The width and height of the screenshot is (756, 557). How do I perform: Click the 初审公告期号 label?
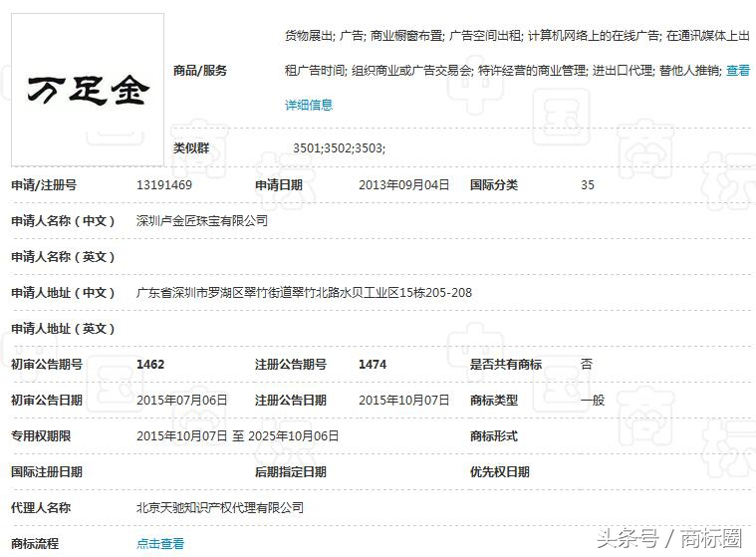[x=47, y=364]
